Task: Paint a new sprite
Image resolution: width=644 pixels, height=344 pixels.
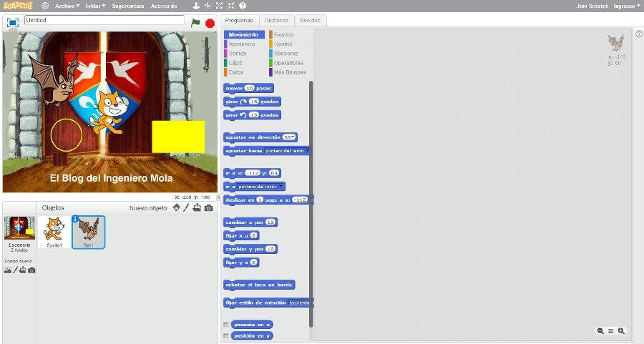Action: [186, 207]
